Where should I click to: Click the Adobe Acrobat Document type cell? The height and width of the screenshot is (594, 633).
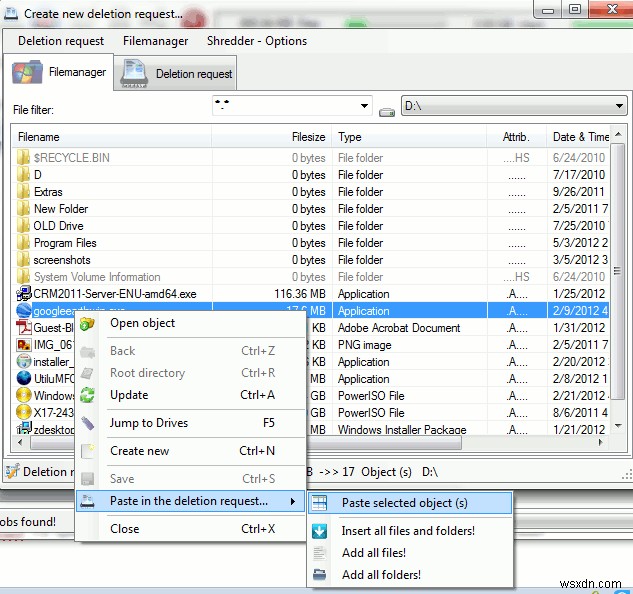pos(399,327)
